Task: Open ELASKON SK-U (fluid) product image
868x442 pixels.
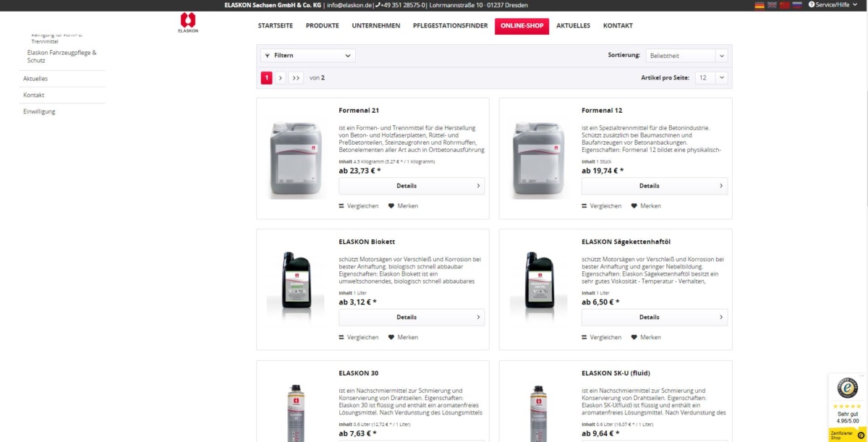Action: pyautogui.click(x=539, y=412)
